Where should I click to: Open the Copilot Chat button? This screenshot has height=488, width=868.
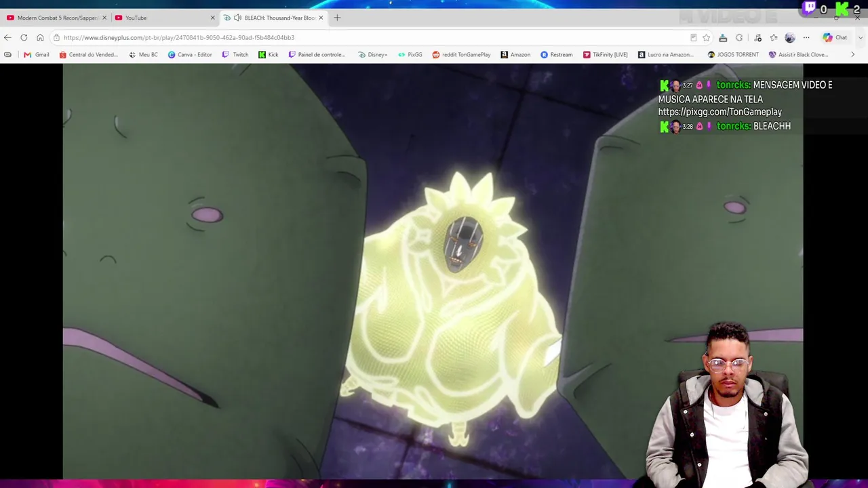coord(835,37)
